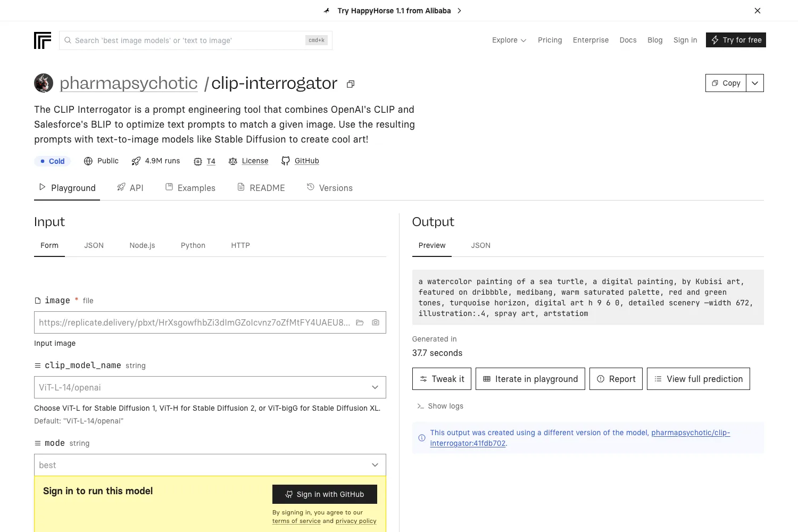
Task: Click the README document icon
Action: coord(241,187)
